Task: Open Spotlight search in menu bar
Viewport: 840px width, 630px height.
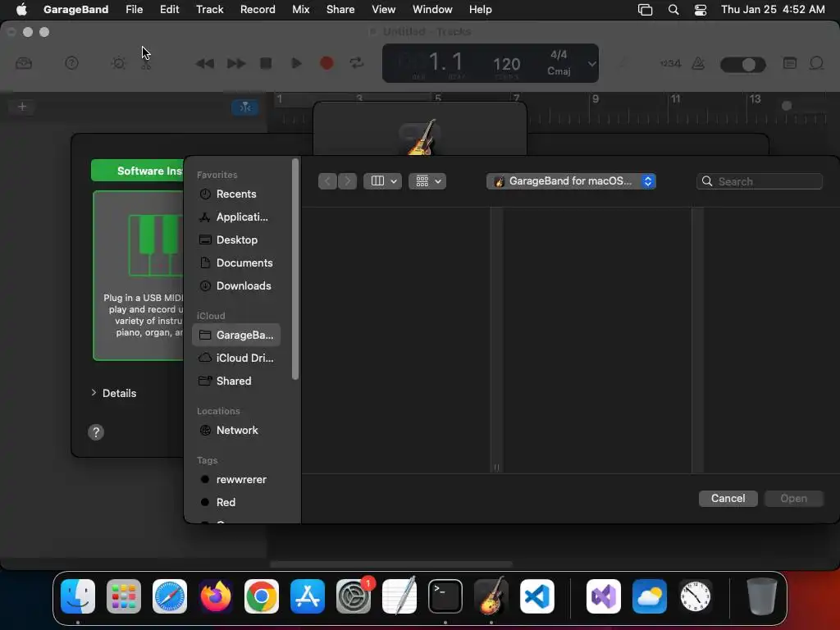Action: click(673, 10)
